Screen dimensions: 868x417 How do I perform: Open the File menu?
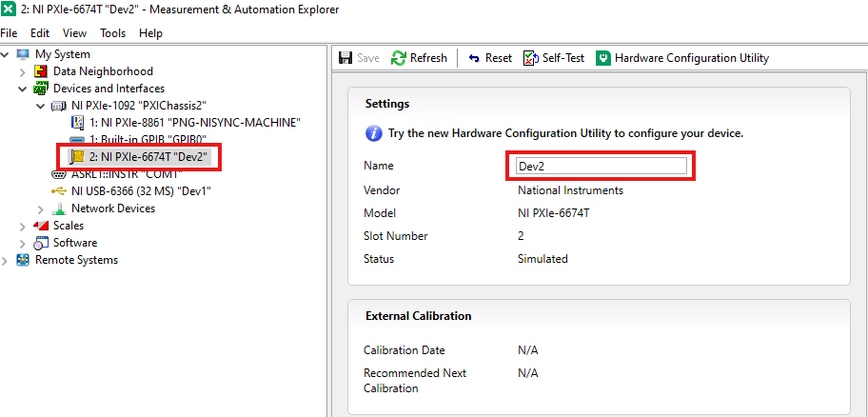coord(10,33)
